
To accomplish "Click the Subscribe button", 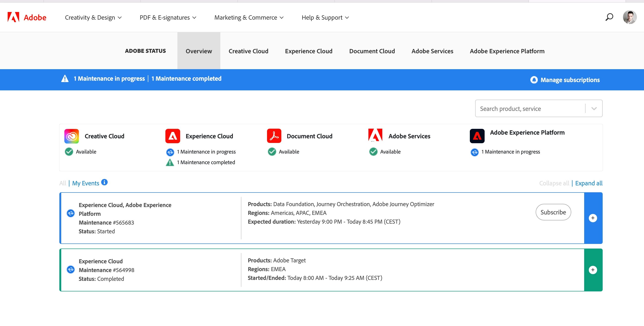I will click(x=553, y=212).
